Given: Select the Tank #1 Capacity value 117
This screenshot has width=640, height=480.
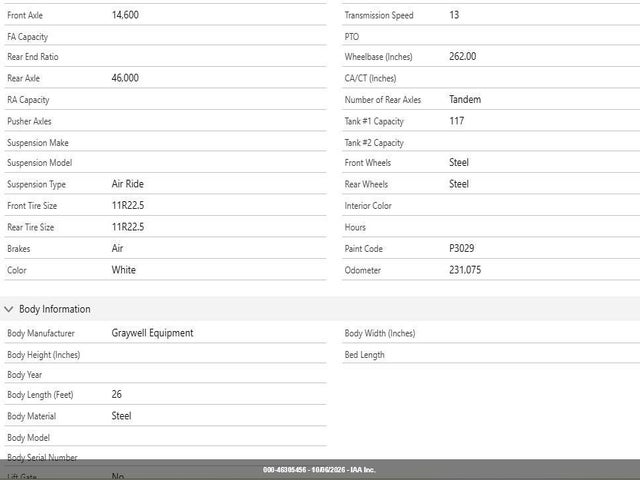Looking at the screenshot, I should pyautogui.click(x=457, y=121).
